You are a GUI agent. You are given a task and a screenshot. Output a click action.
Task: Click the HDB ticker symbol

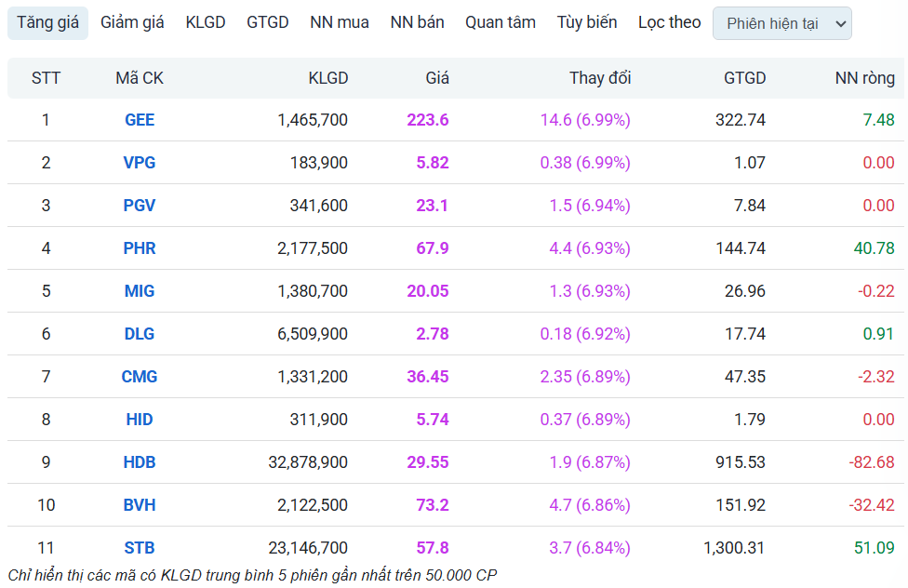point(140,462)
